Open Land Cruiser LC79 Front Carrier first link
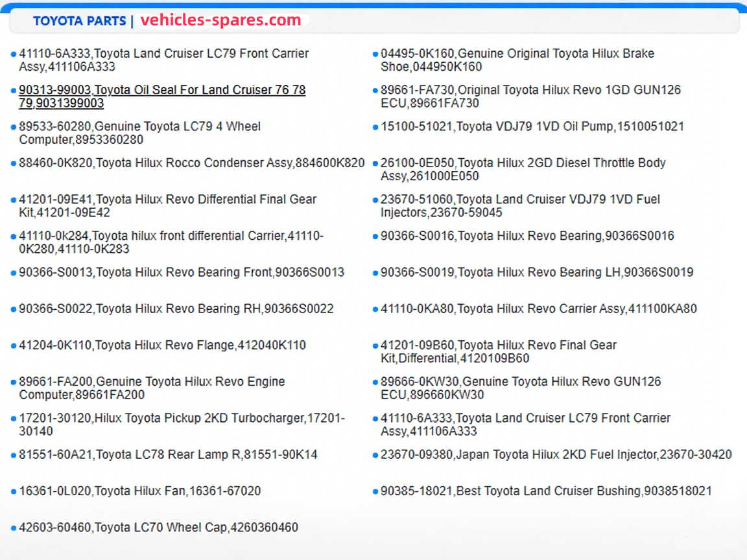The image size is (747, 560). click(x=163, y=54)
